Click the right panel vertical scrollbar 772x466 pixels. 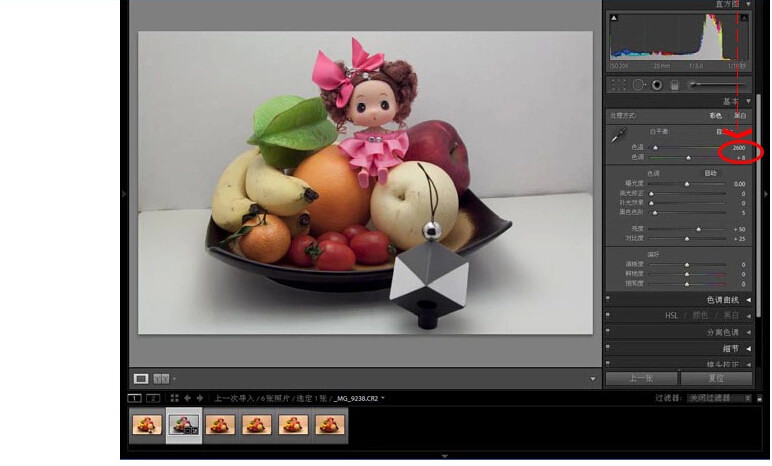click(x=758, y=205)
